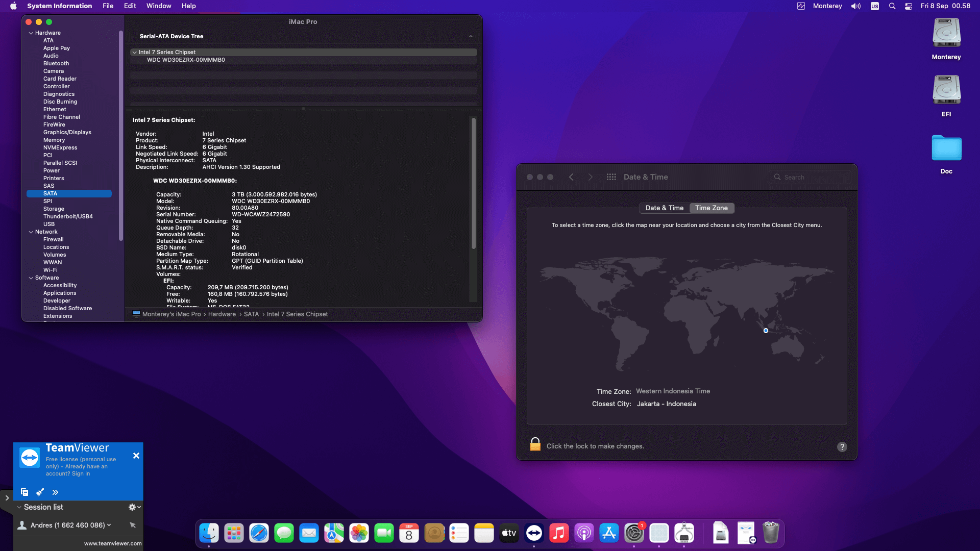Open Andres session dropdown
Viewport: 980px width, 551px height.
pyautogui.click(x=109, y=525)
